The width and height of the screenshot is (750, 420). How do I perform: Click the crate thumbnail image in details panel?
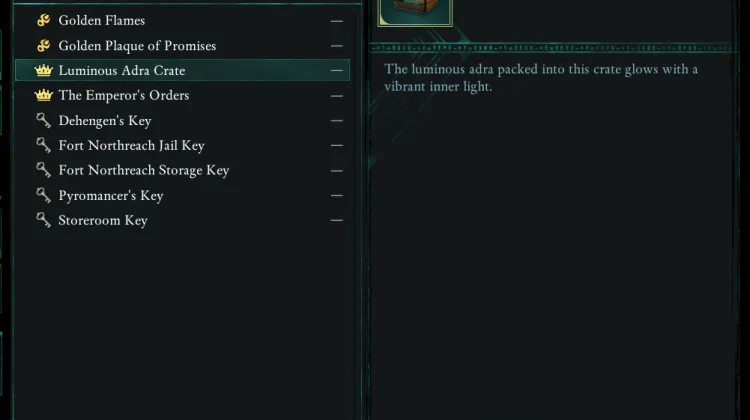415,10
